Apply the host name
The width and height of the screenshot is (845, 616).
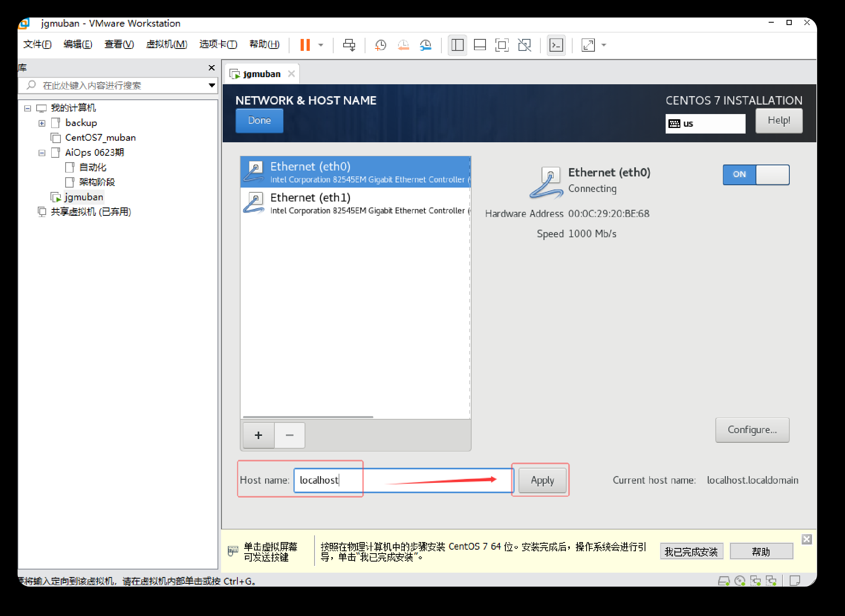tap(542, 480)
